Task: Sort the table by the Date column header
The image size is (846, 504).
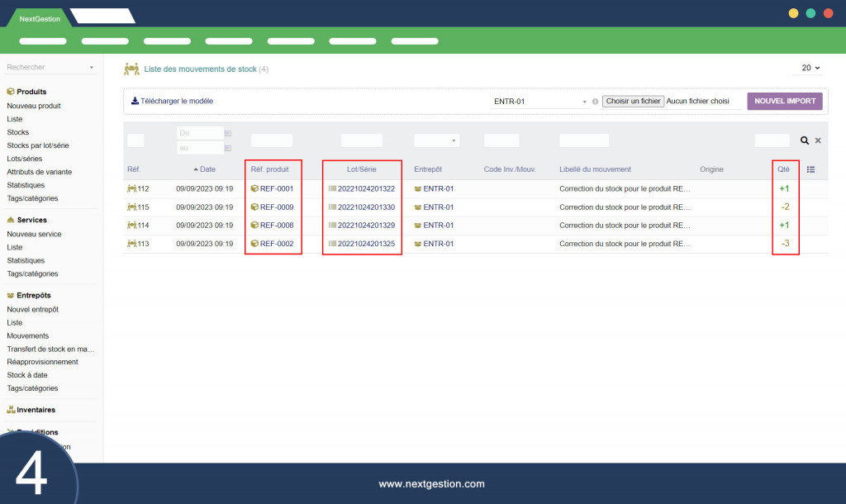Action: pos(207,169)
